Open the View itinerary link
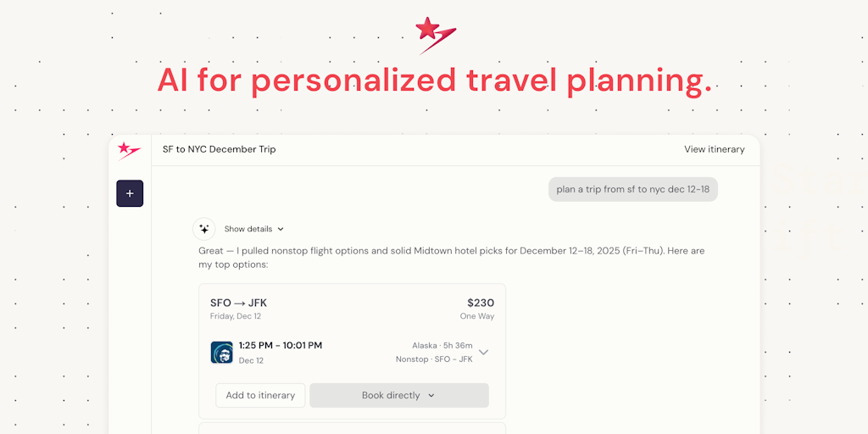This screenshot has width=868, height=434. tap(714, 149)
